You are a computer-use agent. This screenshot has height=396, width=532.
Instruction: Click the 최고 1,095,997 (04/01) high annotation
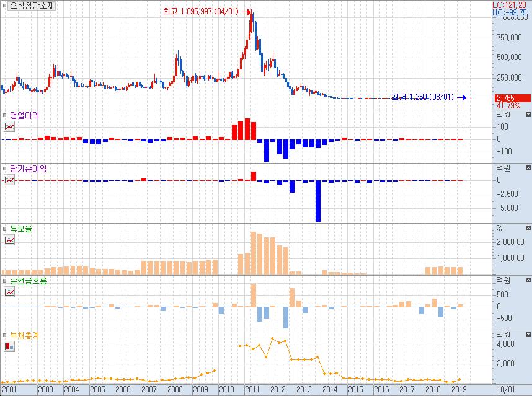click(201, 12)
